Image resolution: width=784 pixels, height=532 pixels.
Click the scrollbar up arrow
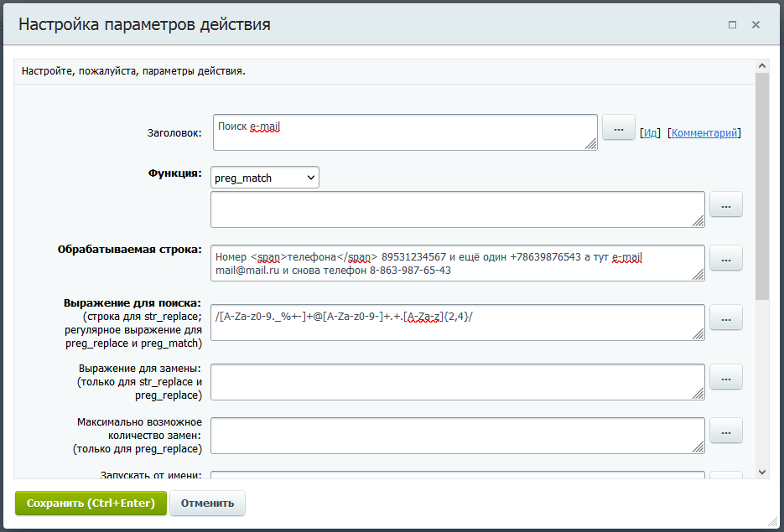coord(762,65)
